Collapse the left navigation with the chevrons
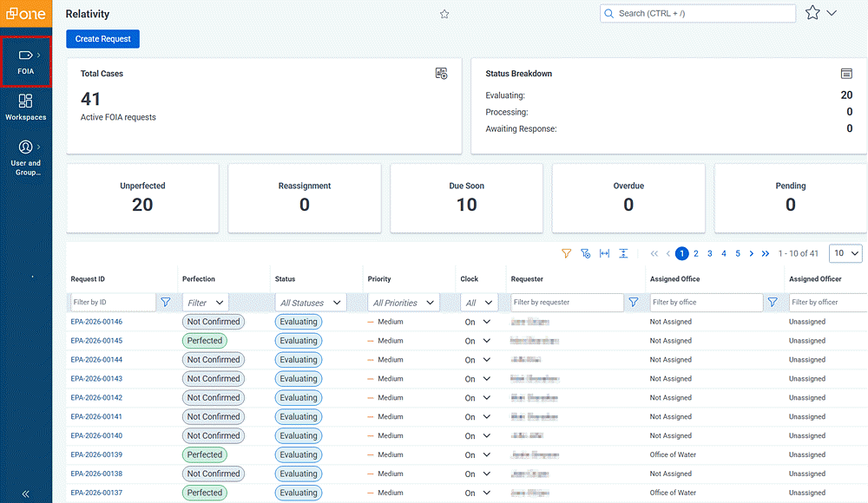The image size is (868, 503). coord(26,494)
